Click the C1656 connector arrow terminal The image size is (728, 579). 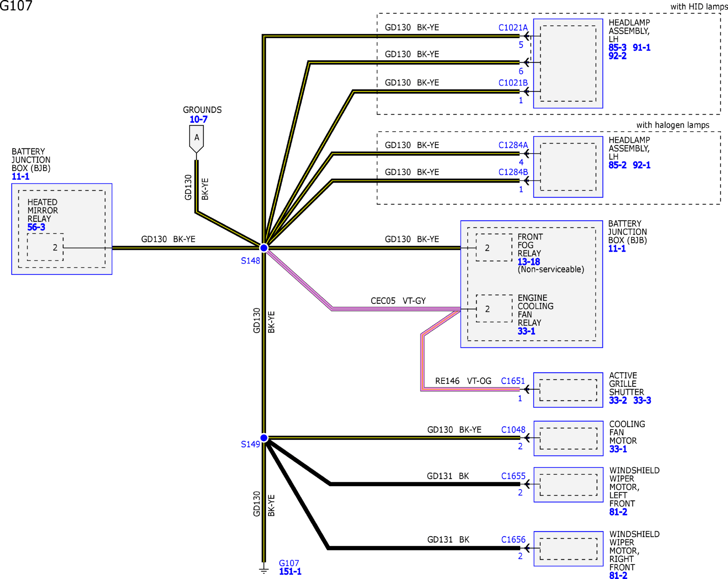(x=527, y=548)
